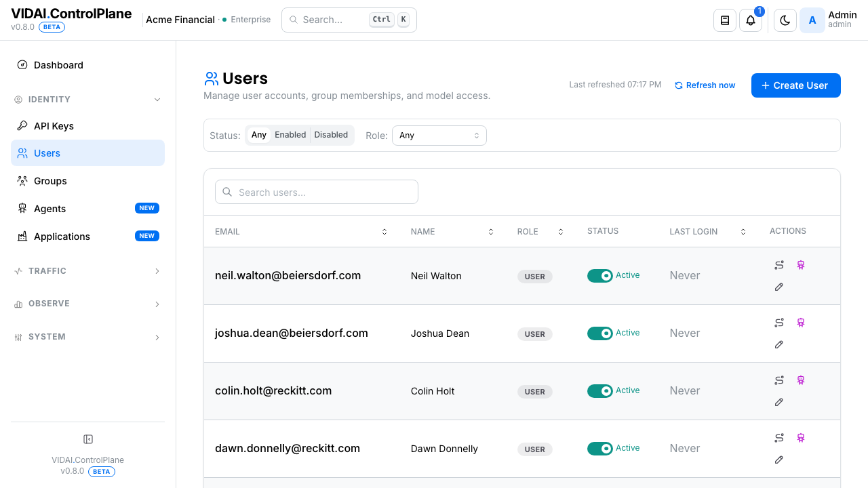Click Refresh now link
This screenshot has width=868, height=488.
click(705, 85)
